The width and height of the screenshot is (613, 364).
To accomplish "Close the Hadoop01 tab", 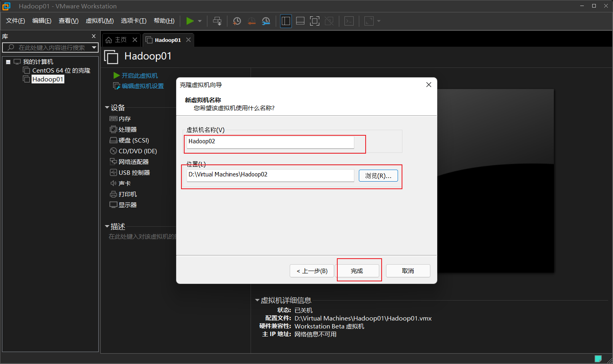I will [188, 40].
